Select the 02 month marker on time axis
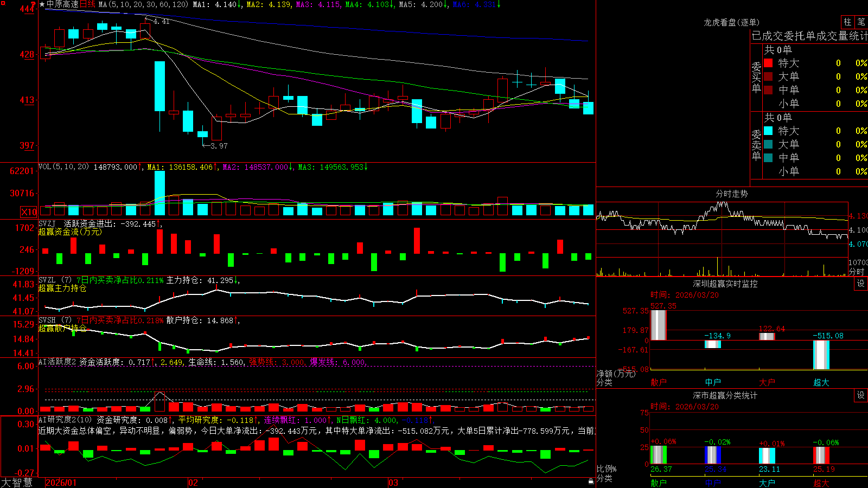This screenshot has width=868, height=488. (x=193, y=483)
